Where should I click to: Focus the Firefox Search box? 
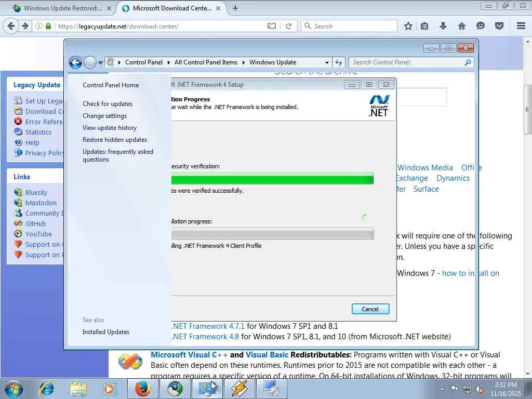(349, 26)
